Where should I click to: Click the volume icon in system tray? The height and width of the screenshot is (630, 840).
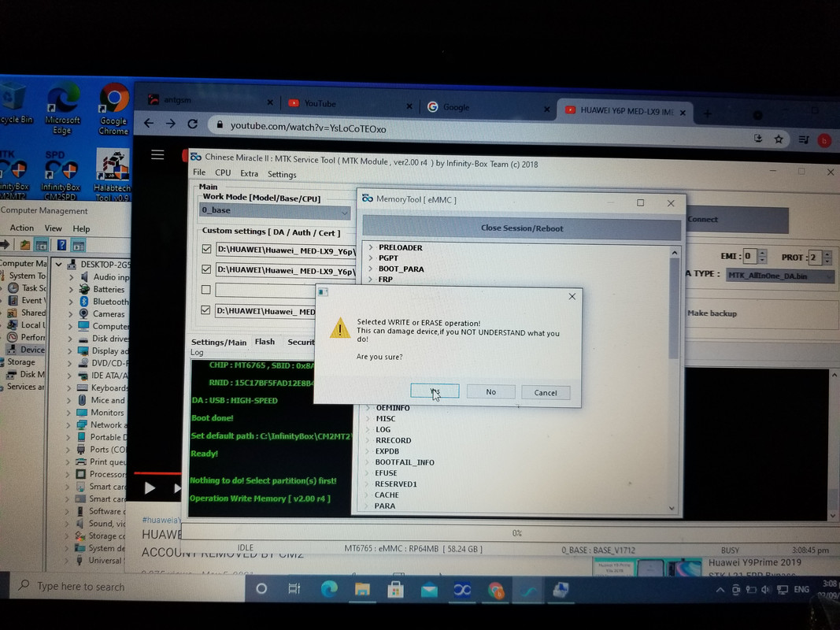pos(765,589)
